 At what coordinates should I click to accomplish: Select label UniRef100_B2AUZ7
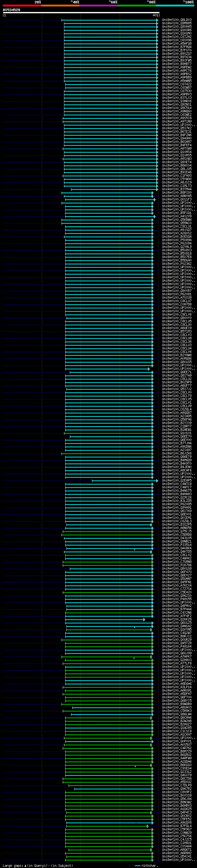tap(177, 725)
